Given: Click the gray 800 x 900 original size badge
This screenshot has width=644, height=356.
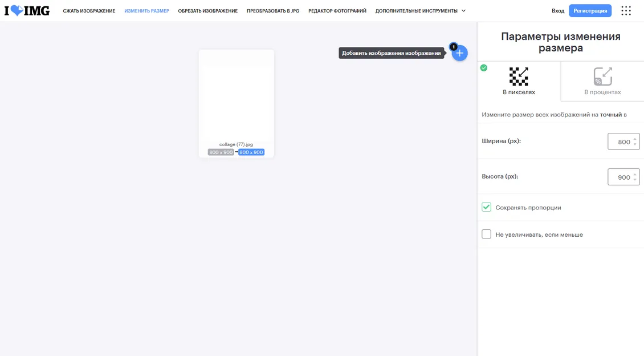Looking at the screenshot, I should [x=221, y=152].
